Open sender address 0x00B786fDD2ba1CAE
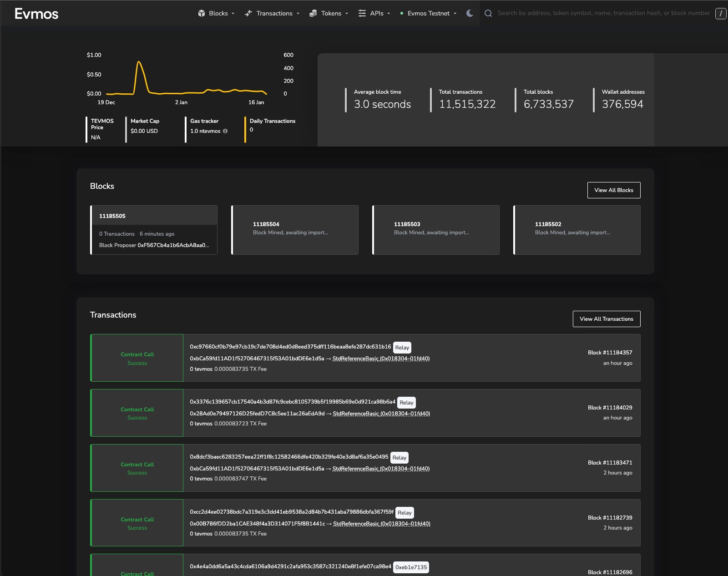728x576 pixels. 258,524
